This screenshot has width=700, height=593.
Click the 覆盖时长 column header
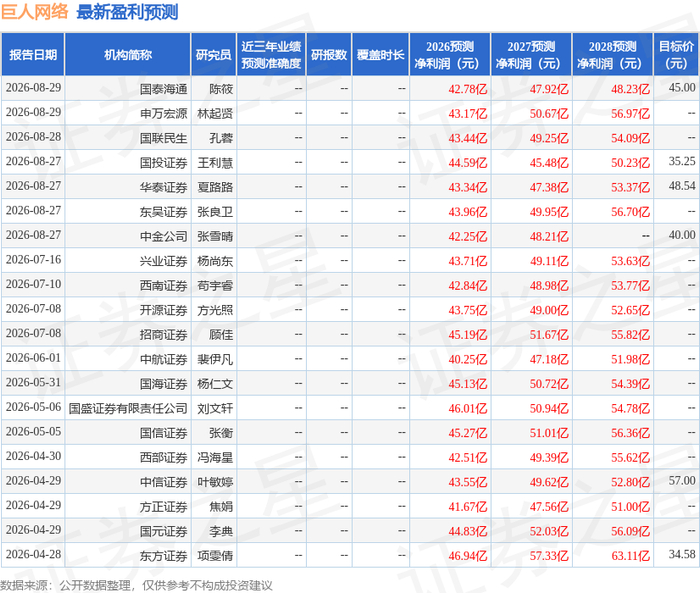[x=380, y=55]
